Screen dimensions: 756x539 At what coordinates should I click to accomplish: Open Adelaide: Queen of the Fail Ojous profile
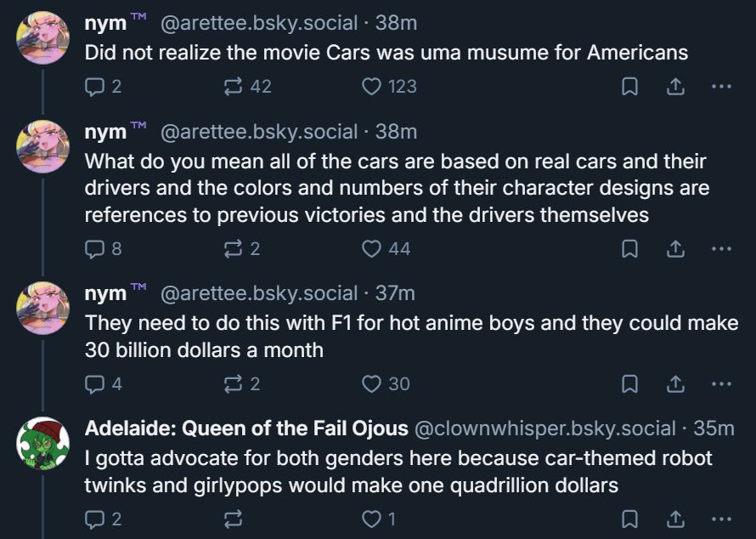click(246, 428)
